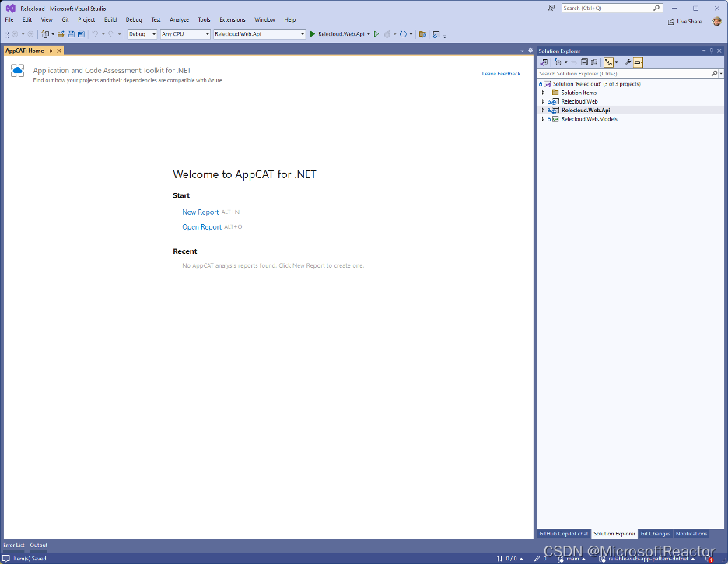Open Properties wrench icon in Solution Explorer
This screenshot has width=728, height=565.
628,62
